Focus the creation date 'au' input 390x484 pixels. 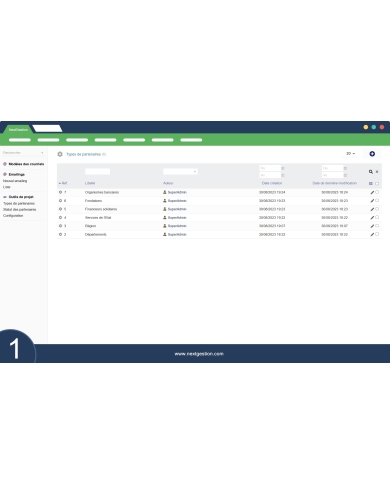pyautogui.click(x=270, y=175)
